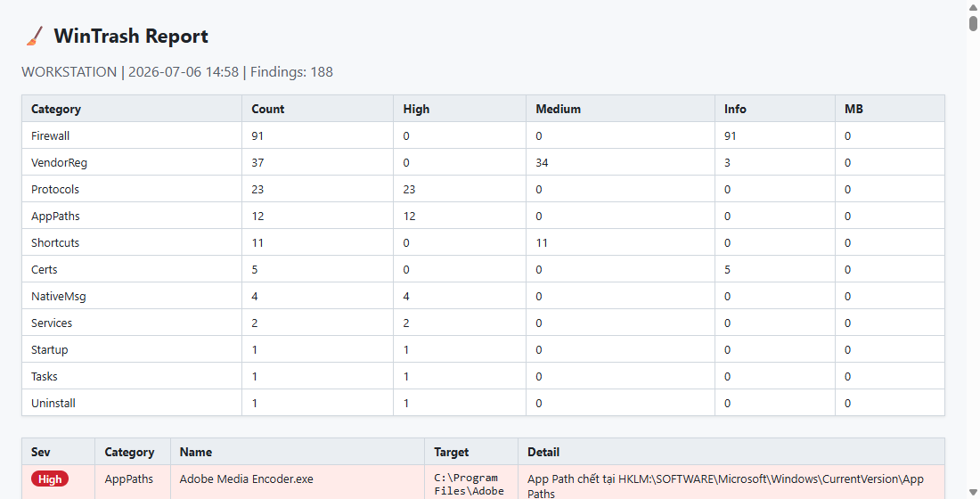This screenshot has height=499, width=980.
Task: Click Services' High value 2
Action: pos(406,323)
